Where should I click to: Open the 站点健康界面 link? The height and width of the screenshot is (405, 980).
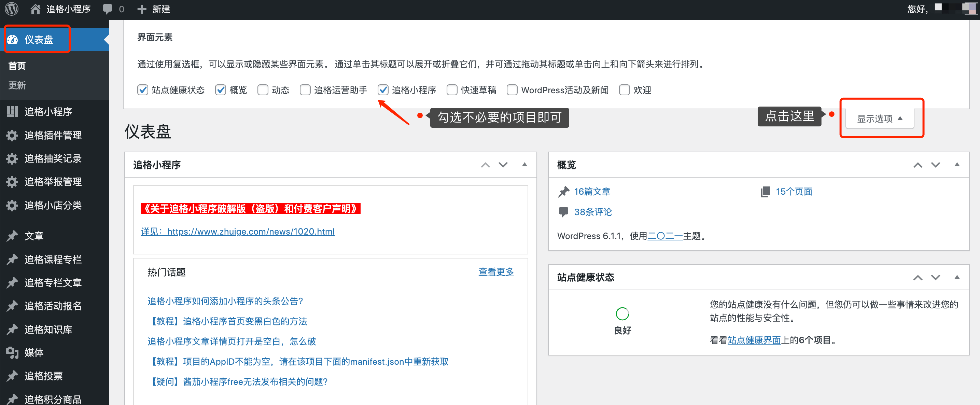(754, 340)
